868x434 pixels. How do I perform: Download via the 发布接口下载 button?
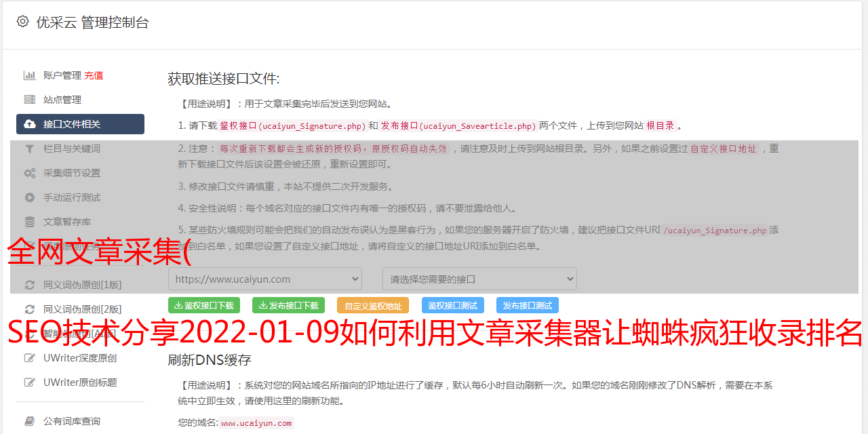point(288,305)
